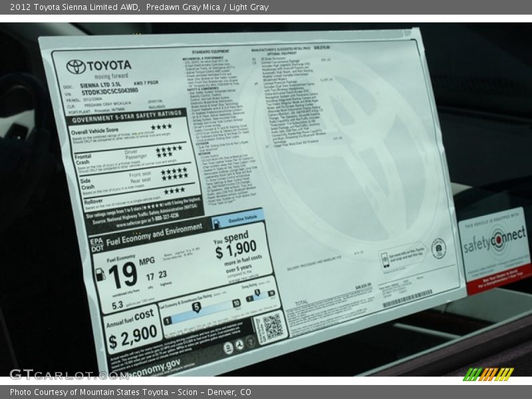Click marker 5 on the Smog Rating scale
The image size is (532, 399).
coord(257,293)
